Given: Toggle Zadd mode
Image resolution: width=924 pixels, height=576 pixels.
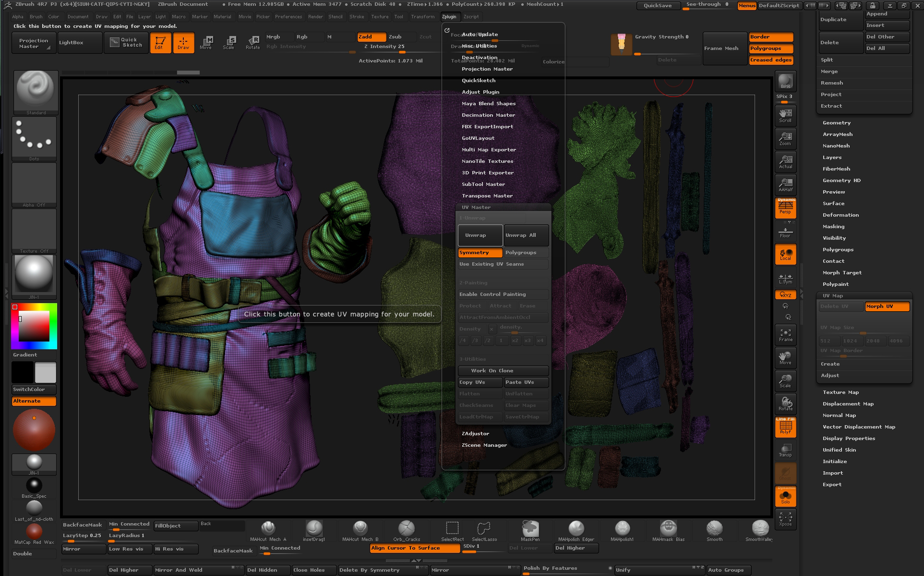Looking at the screenshot, I should (372, 37).
